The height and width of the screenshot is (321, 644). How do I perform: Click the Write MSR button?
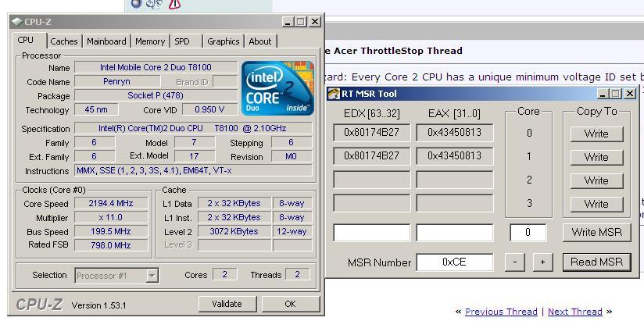[x=596, y=232]
